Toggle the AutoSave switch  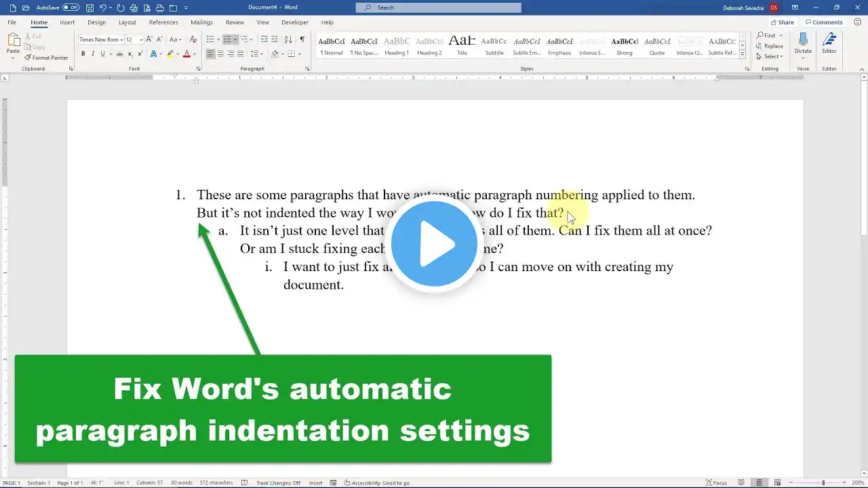click(x=71, y=7)
